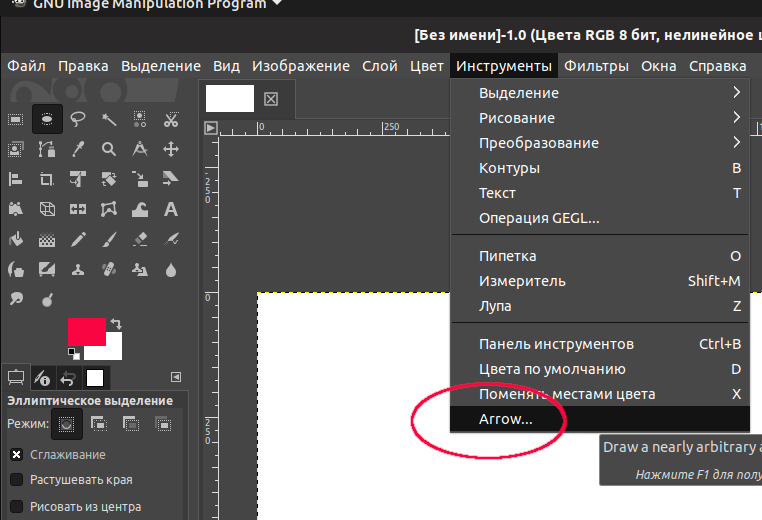Choose Панель инструментов menu entry
Image resolution: width=762 pixels, height=520 pixels.
click(x=600, y=344)
